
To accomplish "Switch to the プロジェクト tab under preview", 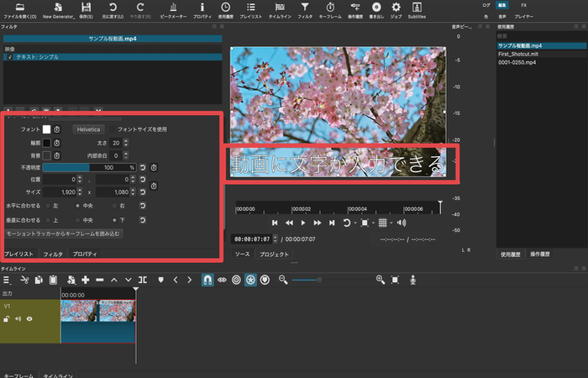I will point(273,254).
